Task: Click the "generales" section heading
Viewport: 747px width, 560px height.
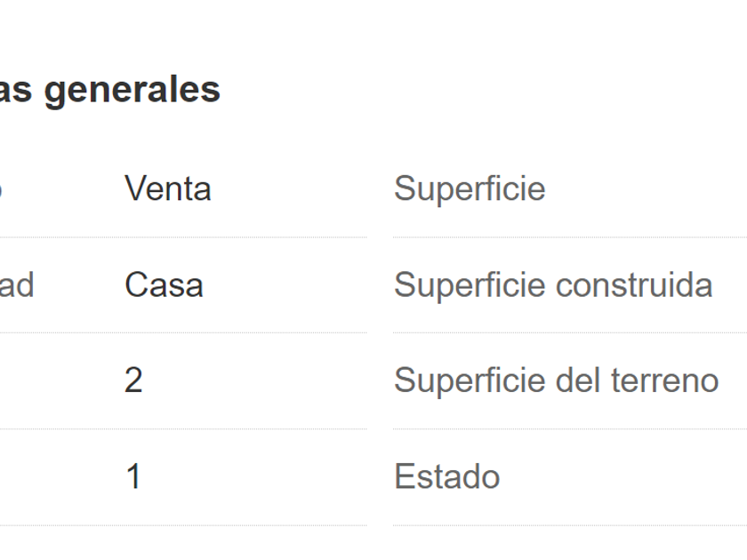Action: 133,91
